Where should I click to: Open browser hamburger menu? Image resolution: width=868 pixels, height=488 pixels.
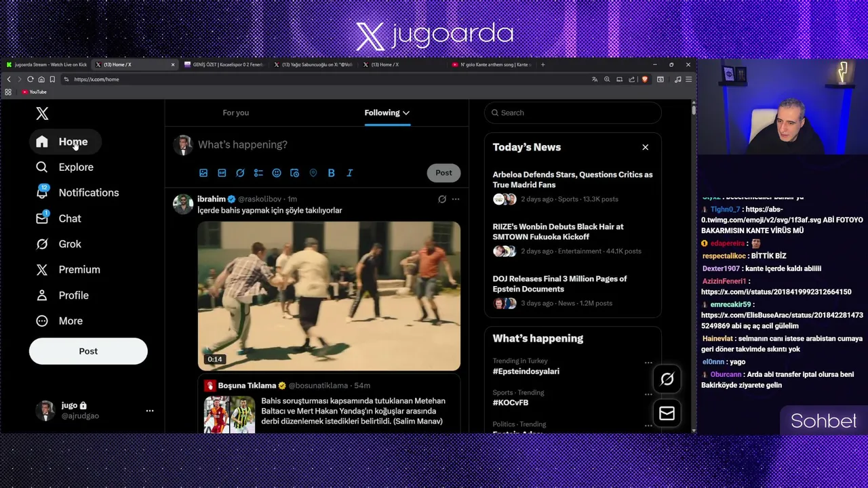688,79
